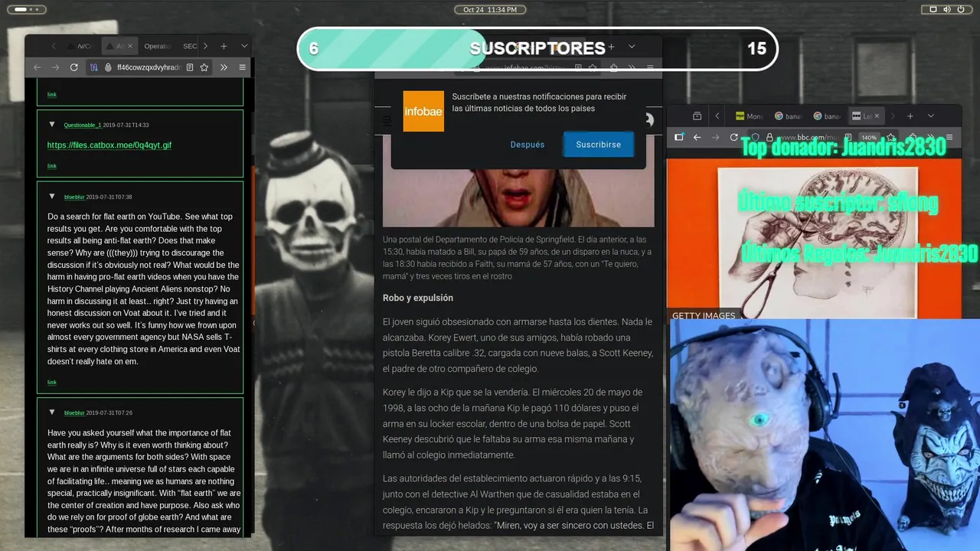Reload the BBC page
Viewport: 980px width, 551px height.
(x=733, y=137)
